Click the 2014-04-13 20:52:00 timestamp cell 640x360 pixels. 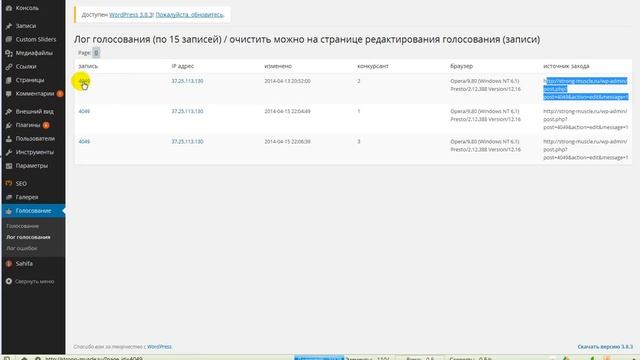coord(287,81)
